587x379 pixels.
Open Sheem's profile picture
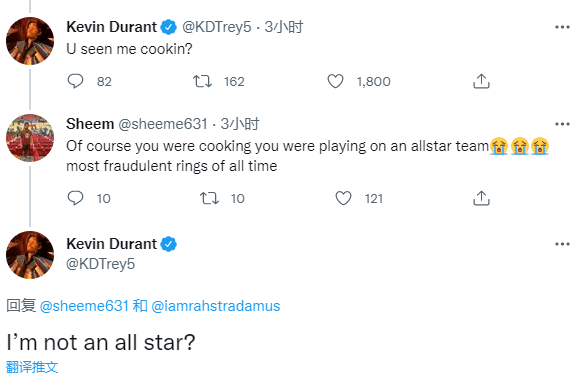point(30,138)
